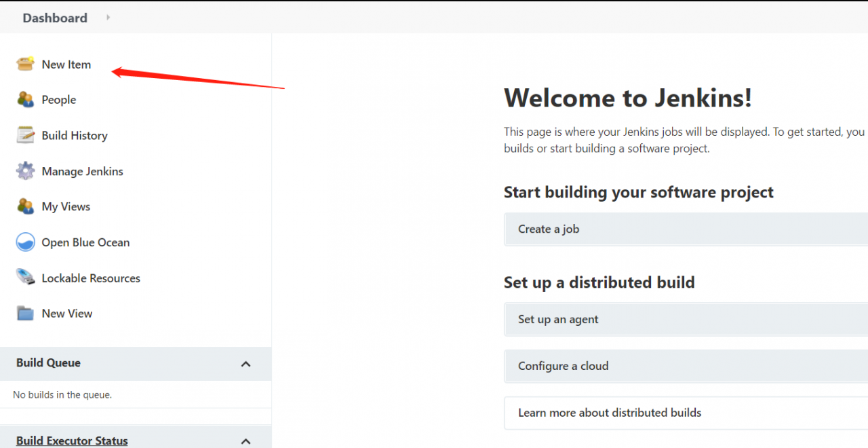Viewport: 868px width, 448px height.
Task: Go to Build History
Action: tap(75, 136)
